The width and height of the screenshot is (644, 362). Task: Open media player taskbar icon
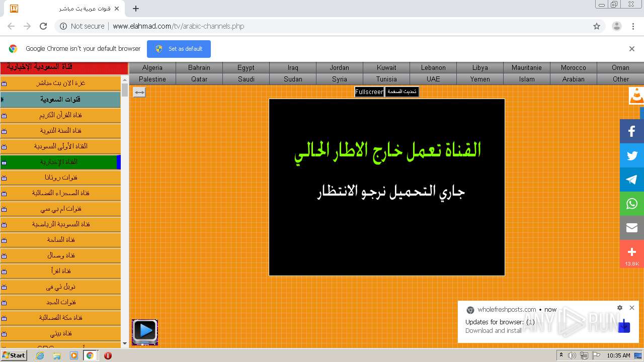pyautogui.click(x=74, y=355)
